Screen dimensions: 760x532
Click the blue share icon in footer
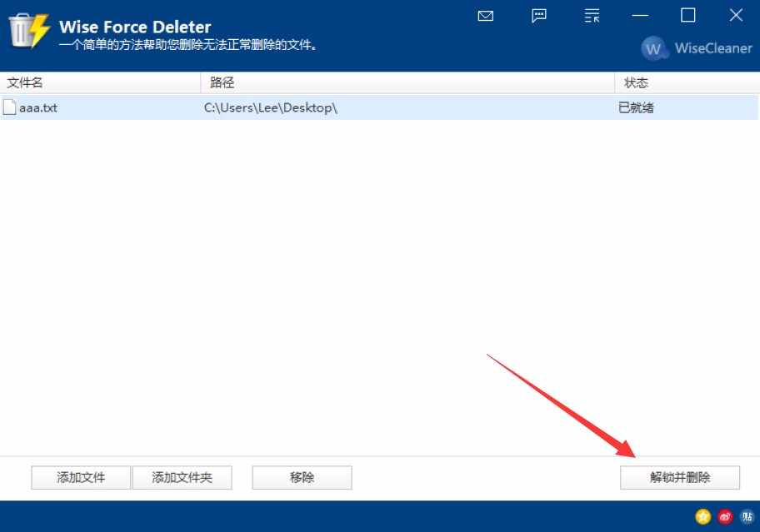coord(747,516)
